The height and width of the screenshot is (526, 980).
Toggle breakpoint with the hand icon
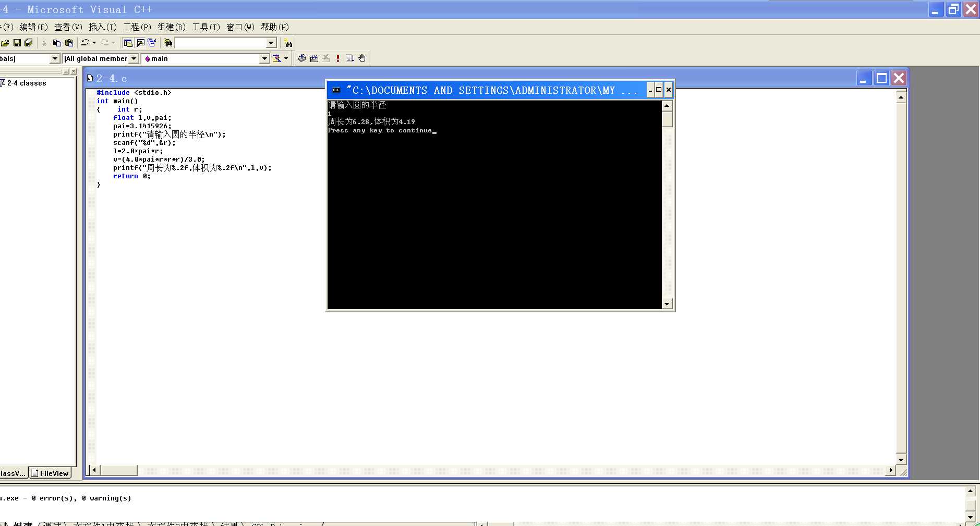362,58
